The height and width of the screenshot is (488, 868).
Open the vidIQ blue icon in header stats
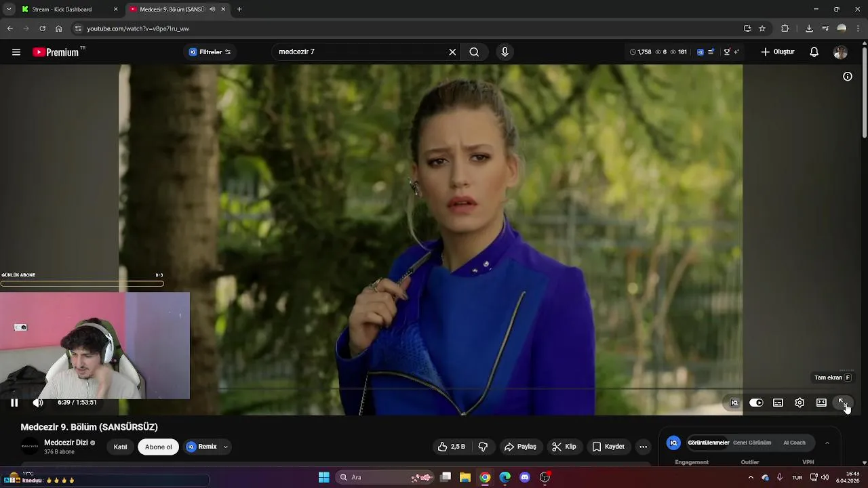pos(701,52)
